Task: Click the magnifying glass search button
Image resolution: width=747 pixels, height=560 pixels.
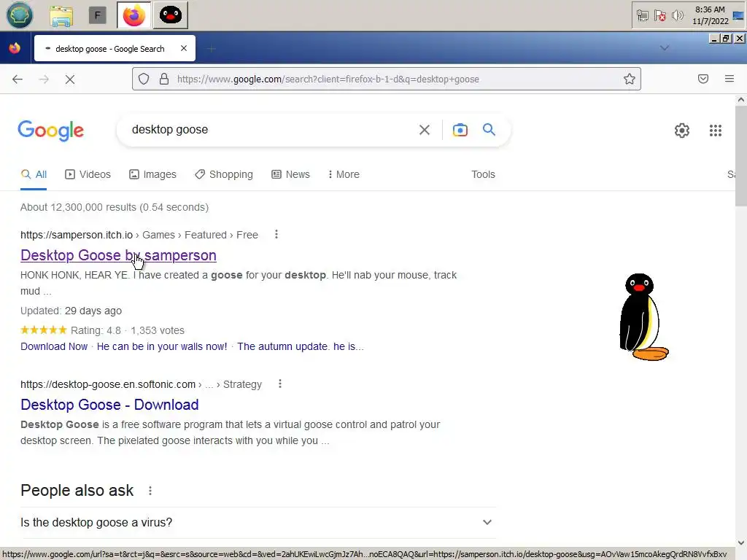Action: pyautogui.click(x=489, y=130)
